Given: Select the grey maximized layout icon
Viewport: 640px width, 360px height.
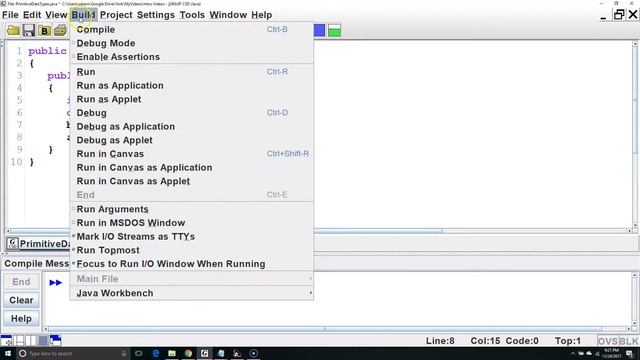Looking at the screenshot, I should click(x=43, y=340).
